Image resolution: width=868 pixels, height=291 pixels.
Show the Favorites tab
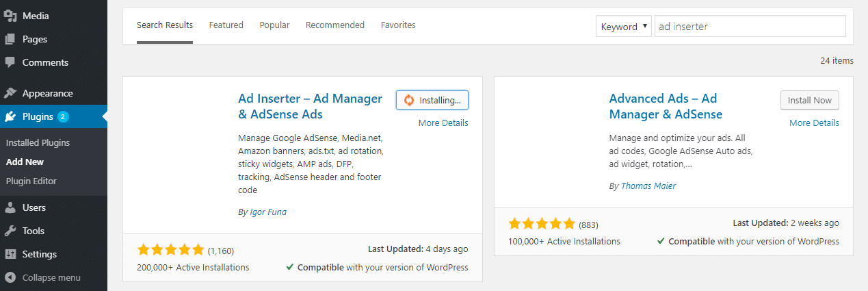398,25
